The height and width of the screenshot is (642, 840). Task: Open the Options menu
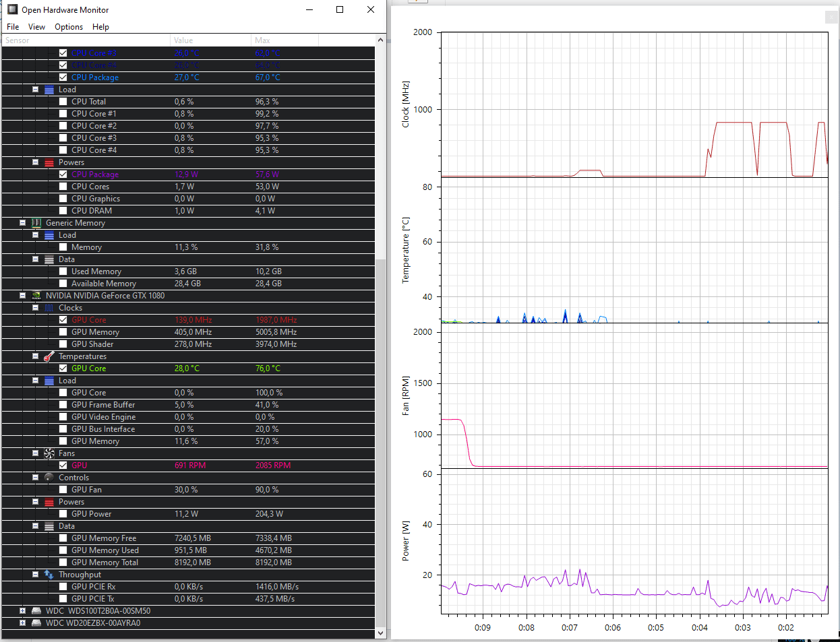coord(69,27)
